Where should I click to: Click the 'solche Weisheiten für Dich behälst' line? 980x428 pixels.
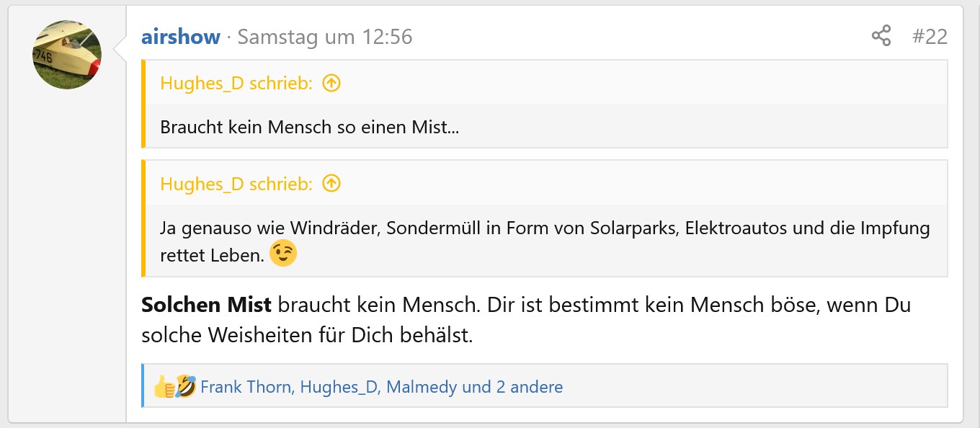(x=307, y=335)
